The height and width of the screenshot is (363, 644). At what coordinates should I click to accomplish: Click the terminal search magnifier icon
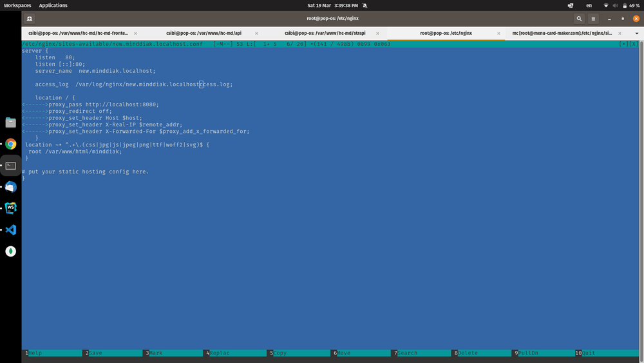tap(579, 19)
